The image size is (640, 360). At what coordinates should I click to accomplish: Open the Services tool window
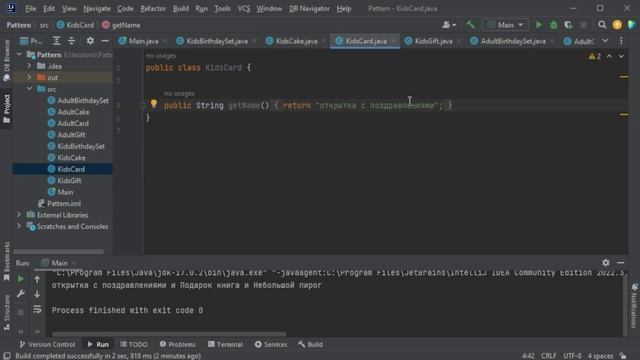coord(271,344)
